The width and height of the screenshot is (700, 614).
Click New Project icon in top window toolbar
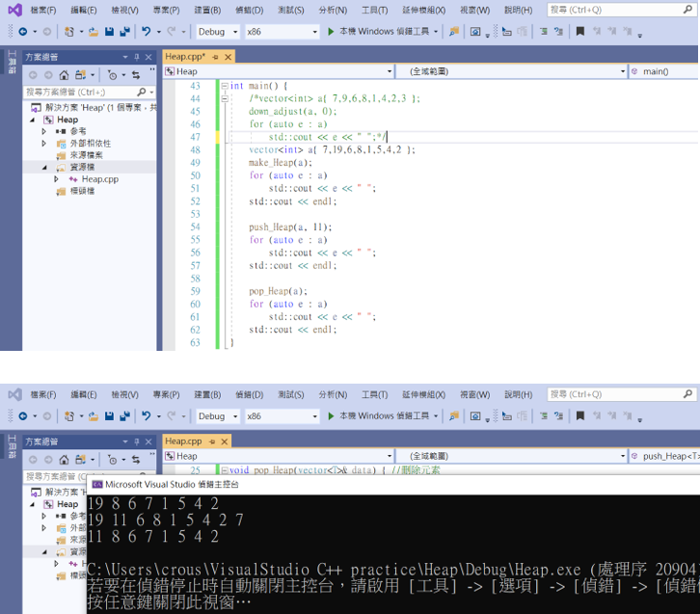tap(69, 31)
